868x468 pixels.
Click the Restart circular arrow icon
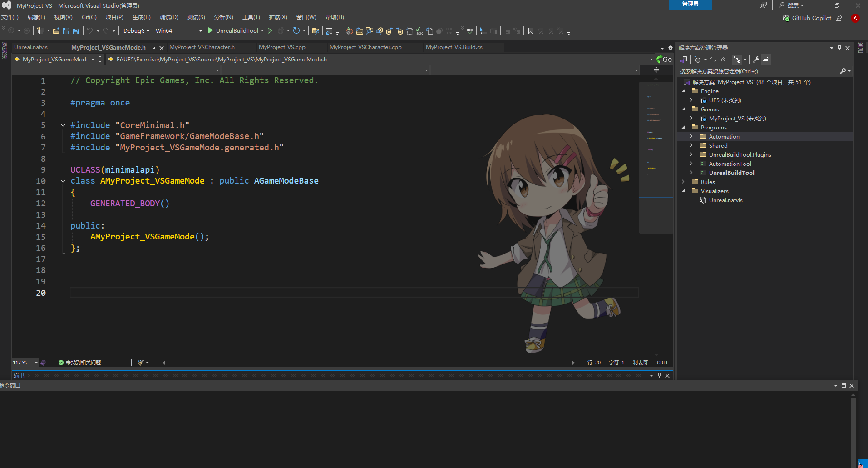(296, 31)
